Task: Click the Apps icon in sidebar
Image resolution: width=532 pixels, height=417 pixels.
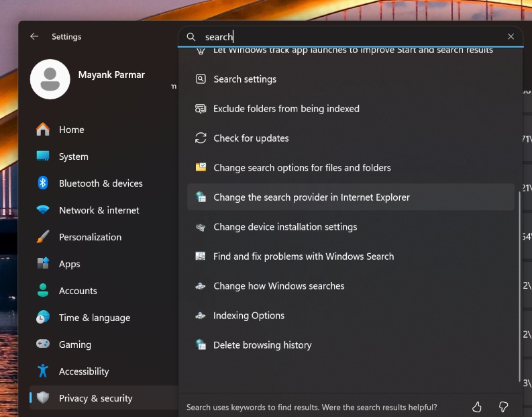Action: pyautogui.click(x=43, y=263)
